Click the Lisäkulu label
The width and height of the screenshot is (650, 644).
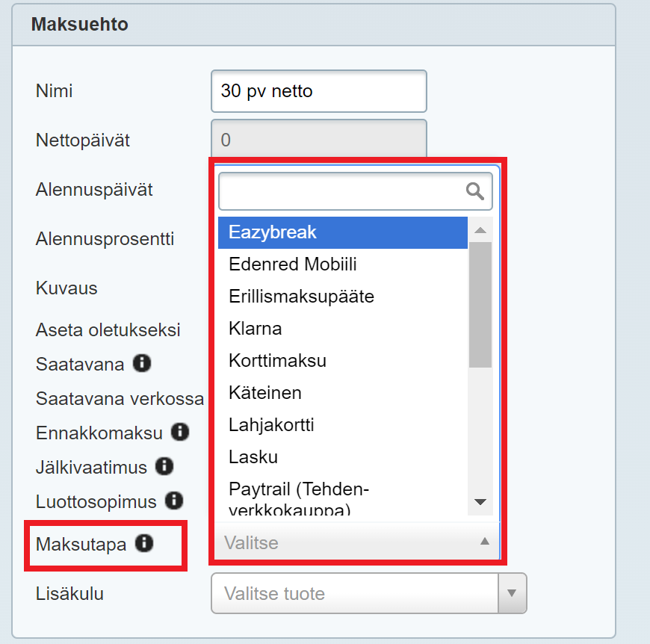click(x=69, y=593)
